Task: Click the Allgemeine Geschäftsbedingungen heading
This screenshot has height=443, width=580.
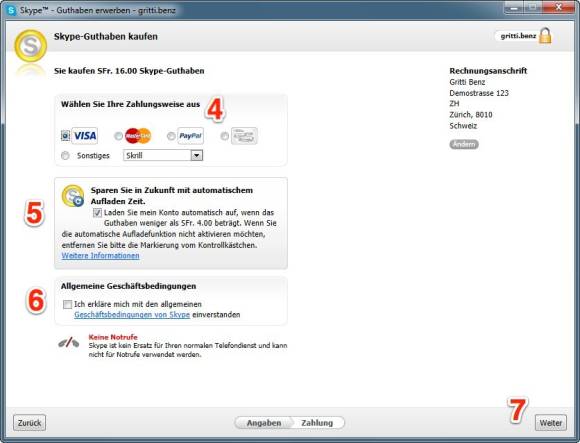Action: click(128, 286)
